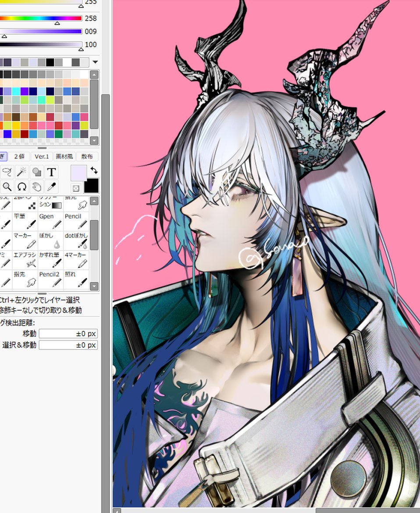Screen dimensions: 420x513
Task: Toggle the transparent color button
Action: (x=76, y=188)
